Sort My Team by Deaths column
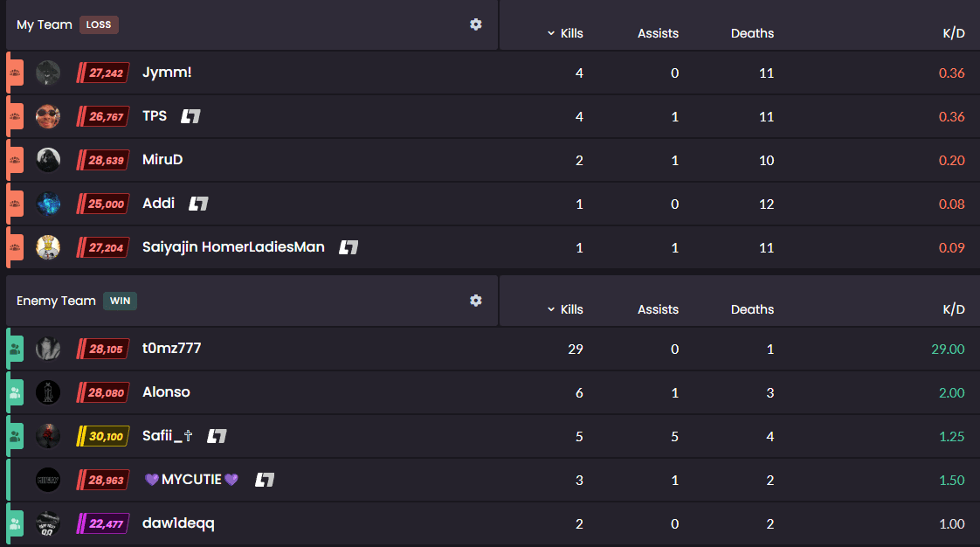This screenshot has height=547, width=980. tap(753, 33)
